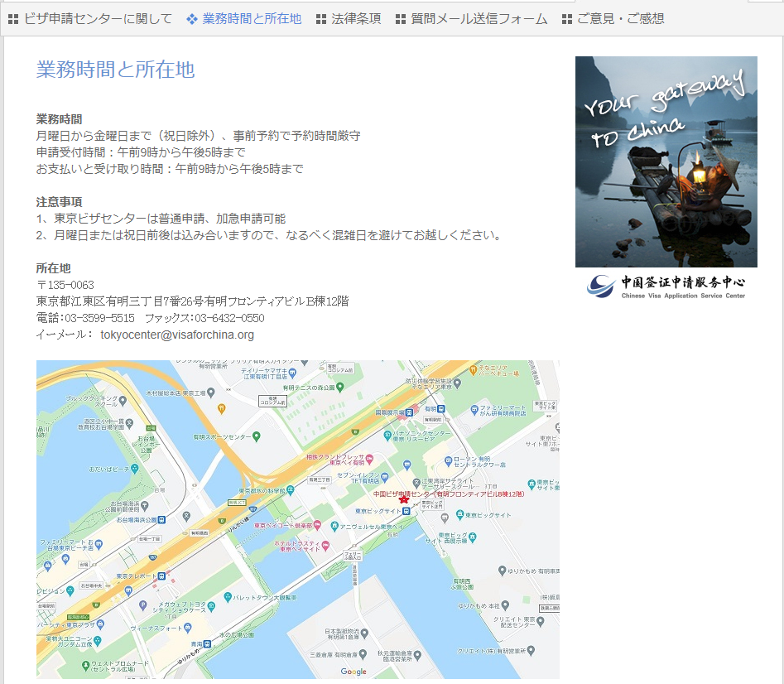The image size is (784, 684).
Task: Click the 'Your gateway to China' banner image
Action: pyautogui.click(x=666, y=161)
